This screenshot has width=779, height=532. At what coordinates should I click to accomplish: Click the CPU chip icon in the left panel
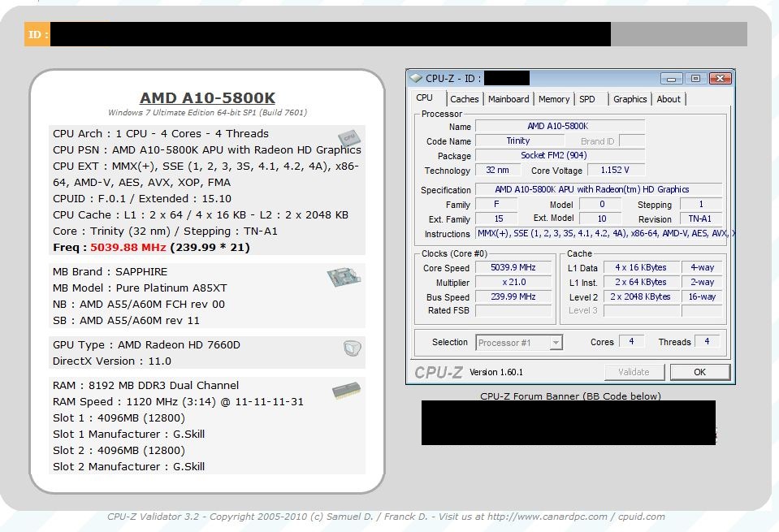pos(349,137)
